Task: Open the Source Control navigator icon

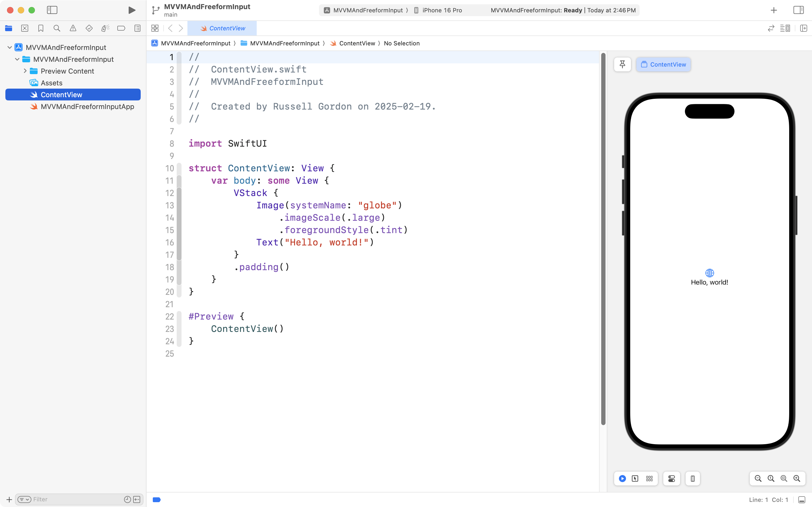Action: [24, 28]
